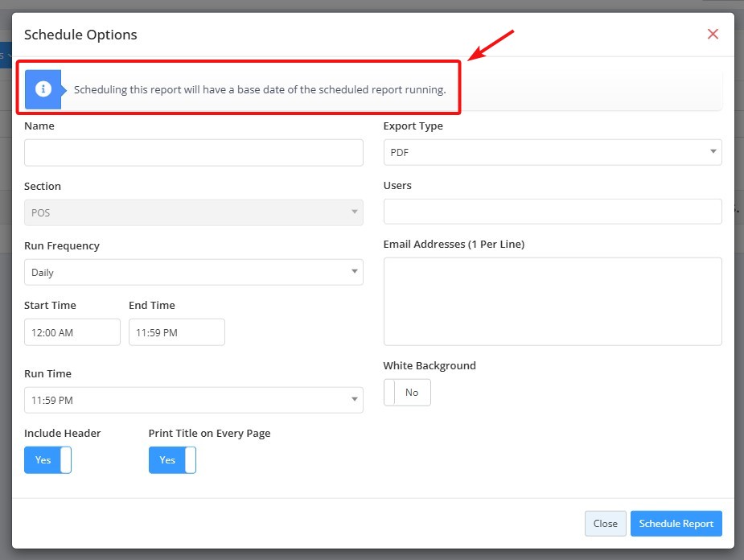744x560 pixels.
Task: Toggle the Include Header switch
Action: point(48,460)
